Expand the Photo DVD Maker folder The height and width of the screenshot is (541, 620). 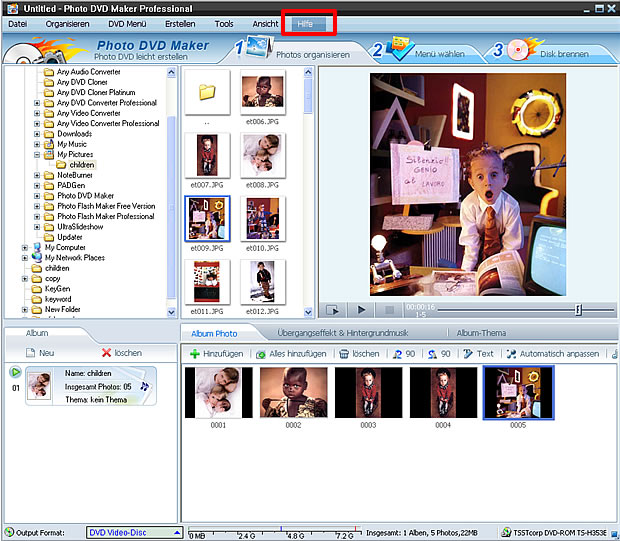[37, 196]
